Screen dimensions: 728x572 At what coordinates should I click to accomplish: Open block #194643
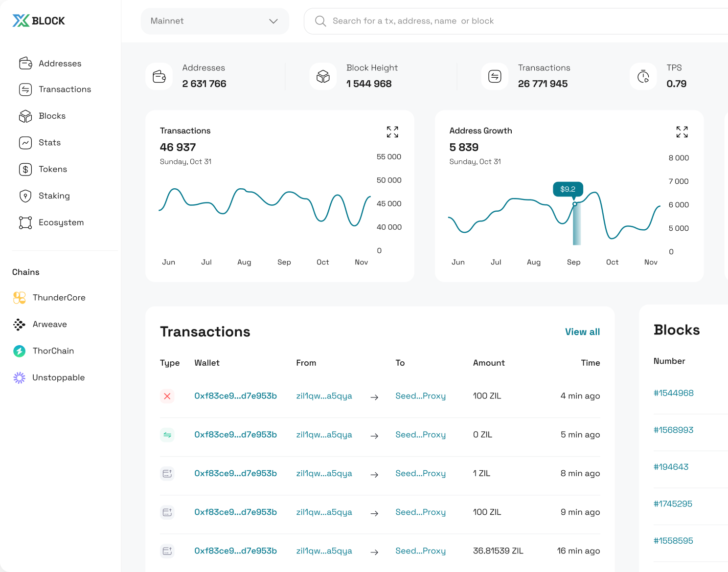click(x=671, y=467)
